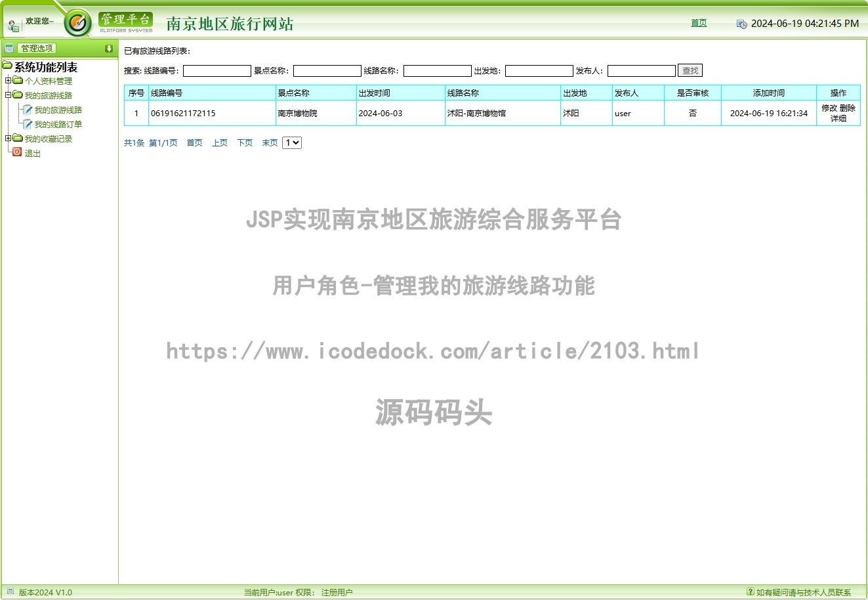Open 我的旅游线路 submenu item
The width and height of the screenshot is (868, 600).
58,110
